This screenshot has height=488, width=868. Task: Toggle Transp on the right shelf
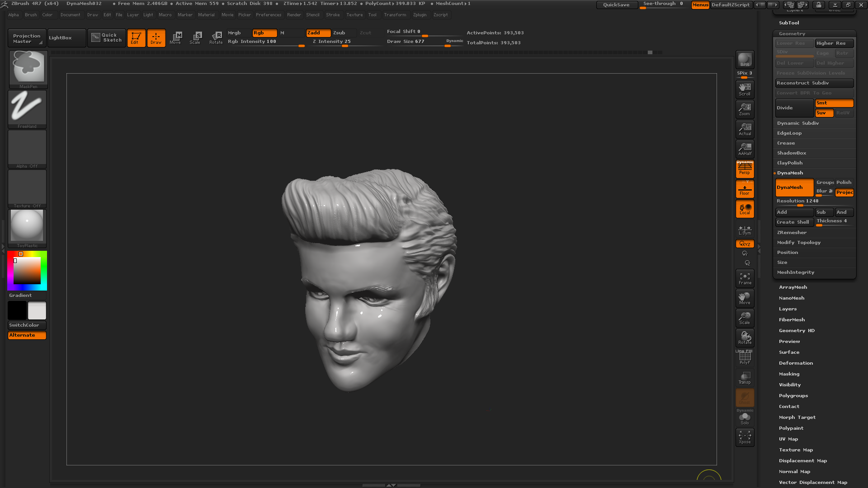coord(745,377)
